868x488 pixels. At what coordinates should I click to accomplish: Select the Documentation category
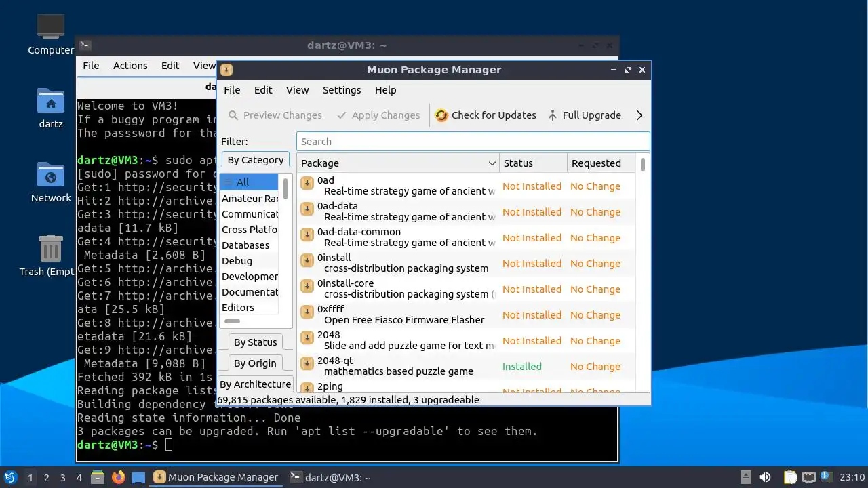pyautogui.click(x=248, y=292)
